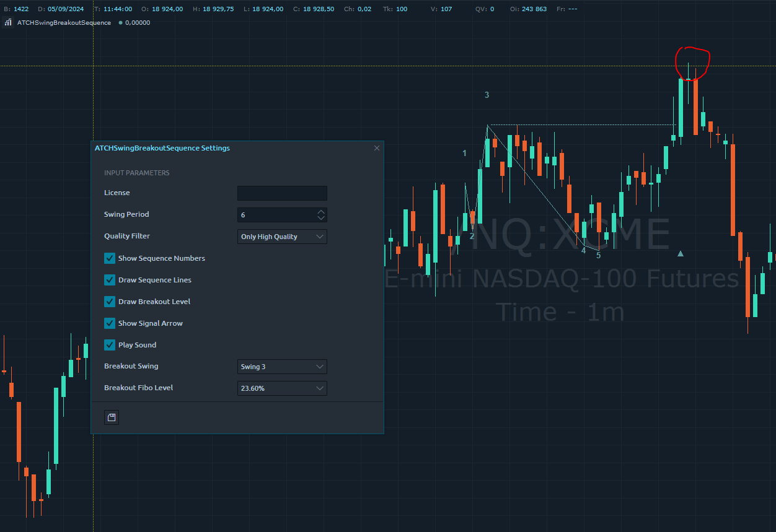
Task: Toggle Draw Breakout Level checkbox
Action: point(110,302)
